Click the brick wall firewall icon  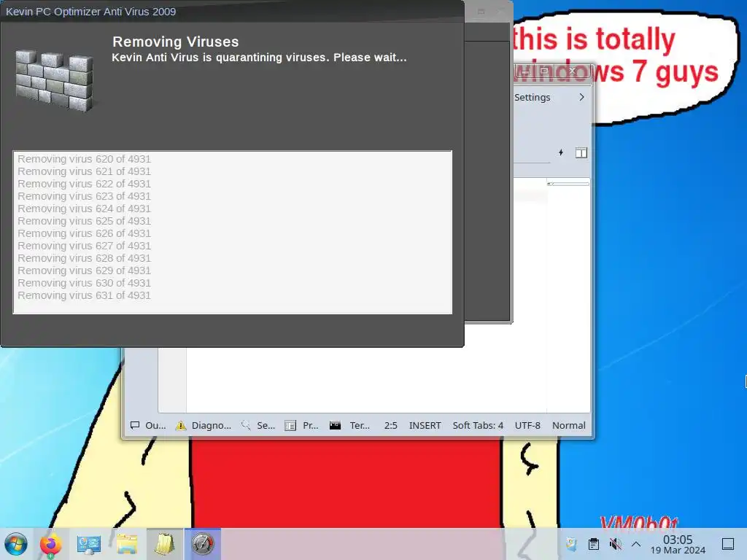pyautogui.click(x=54, y=81)
